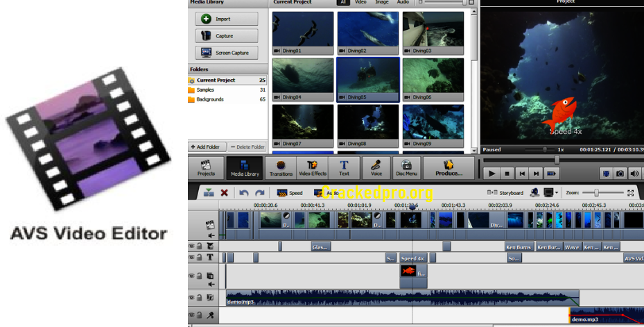Click the volume mixer icon beside Storyboard

[x=534, y=192]
